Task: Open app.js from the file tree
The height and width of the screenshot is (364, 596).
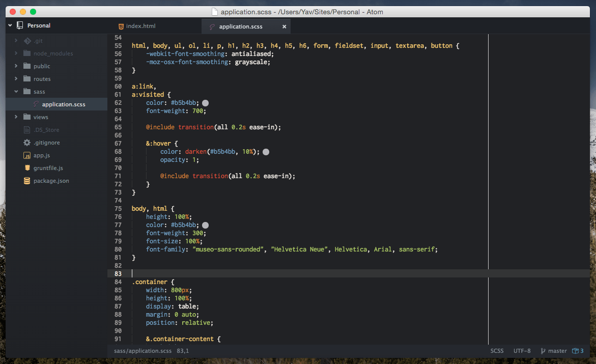Action: point(41,155)
